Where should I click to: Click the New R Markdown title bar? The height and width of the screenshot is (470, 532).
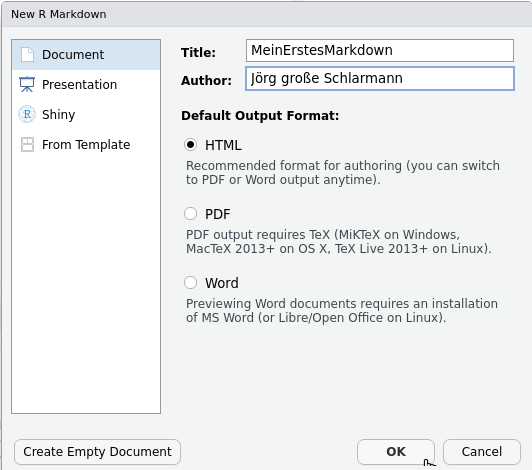[266, 14]
